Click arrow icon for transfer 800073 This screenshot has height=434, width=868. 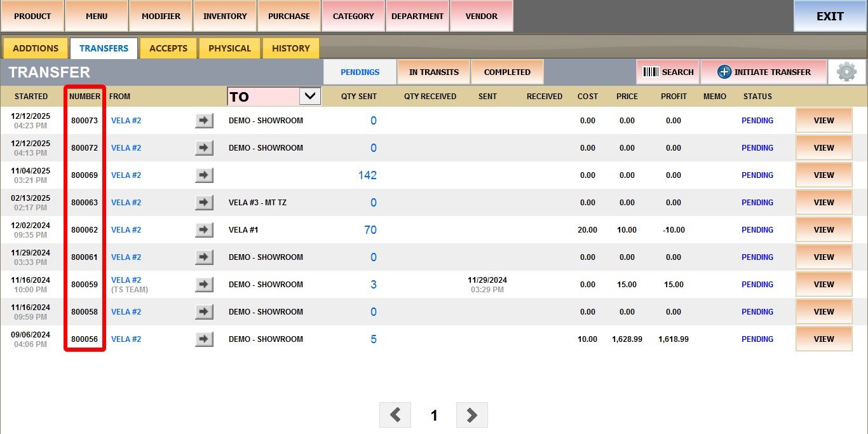click(204, 121)
